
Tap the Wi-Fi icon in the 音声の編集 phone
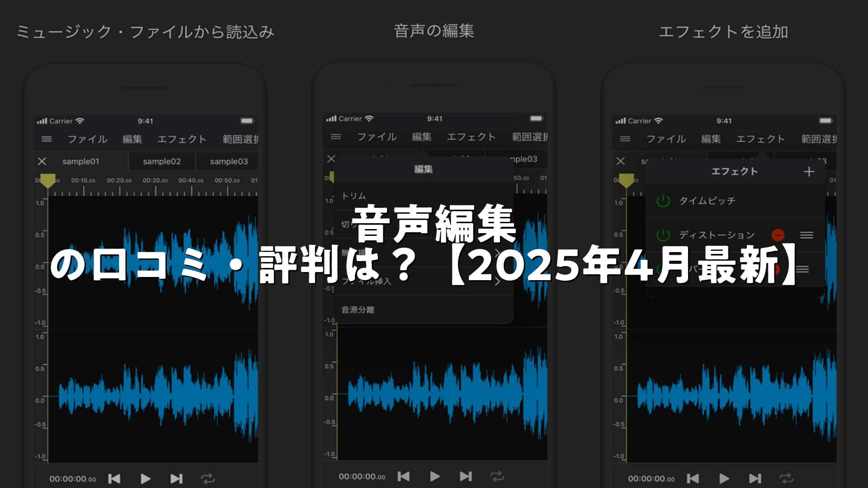[x=369, y=118]
